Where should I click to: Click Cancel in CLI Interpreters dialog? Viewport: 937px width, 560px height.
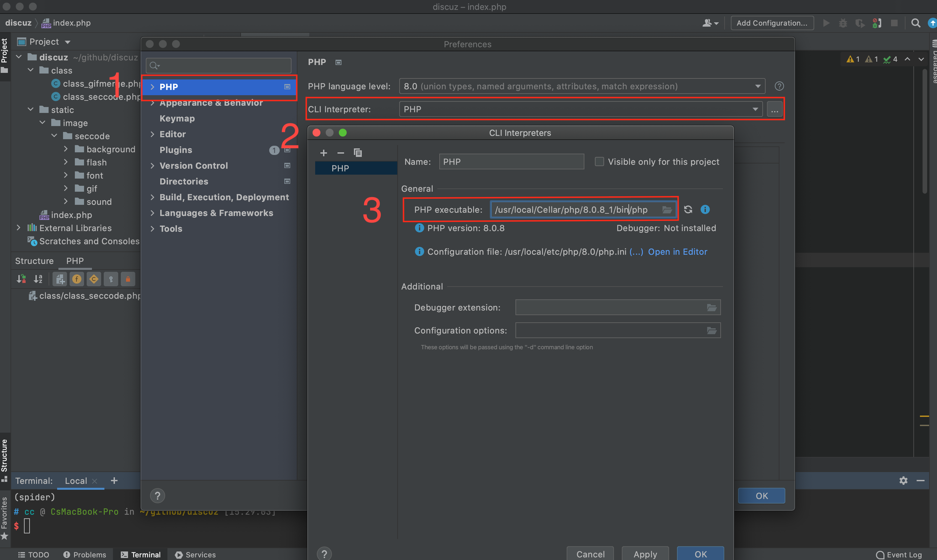(590, 554)
